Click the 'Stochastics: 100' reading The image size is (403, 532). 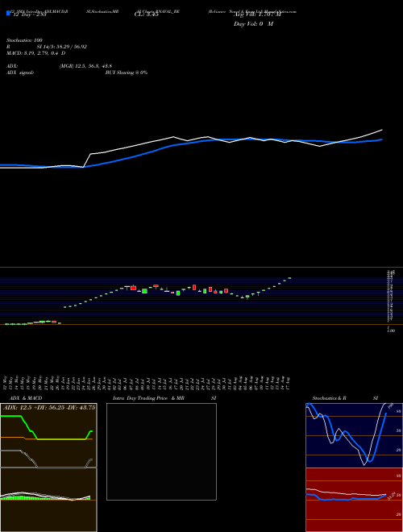23,40
